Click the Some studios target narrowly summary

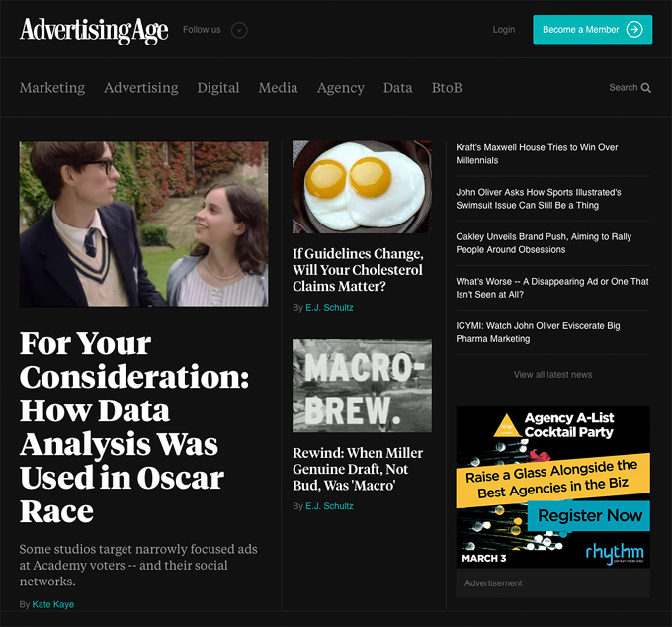(x=138, y=565)
